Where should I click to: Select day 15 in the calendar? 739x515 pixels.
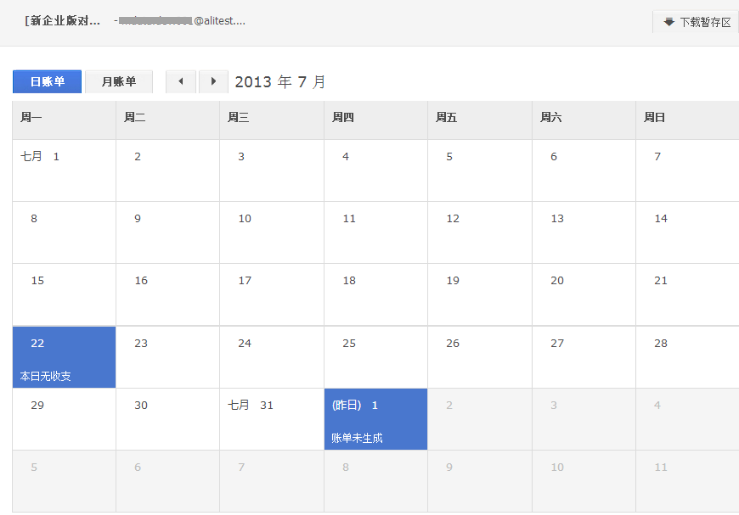pyautogui.click(x=64, y=294)
